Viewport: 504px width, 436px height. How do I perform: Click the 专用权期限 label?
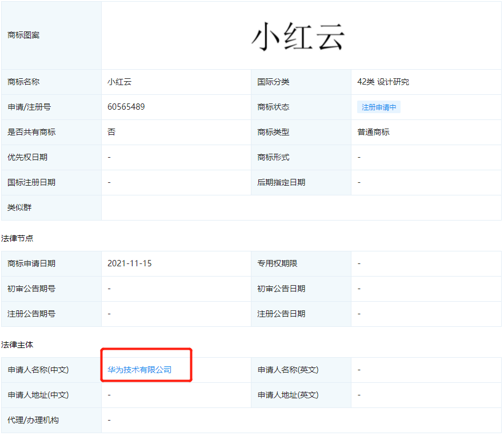click(277, 263)
